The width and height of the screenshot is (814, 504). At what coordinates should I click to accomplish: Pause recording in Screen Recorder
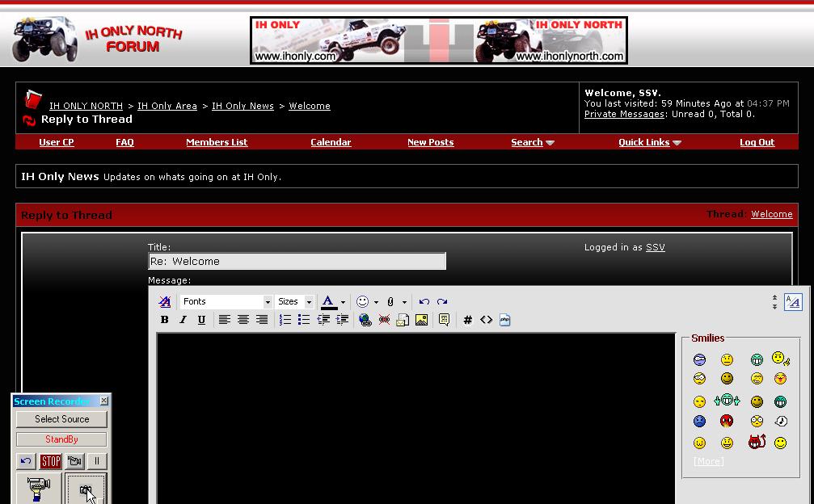click(x=96, y=461)
